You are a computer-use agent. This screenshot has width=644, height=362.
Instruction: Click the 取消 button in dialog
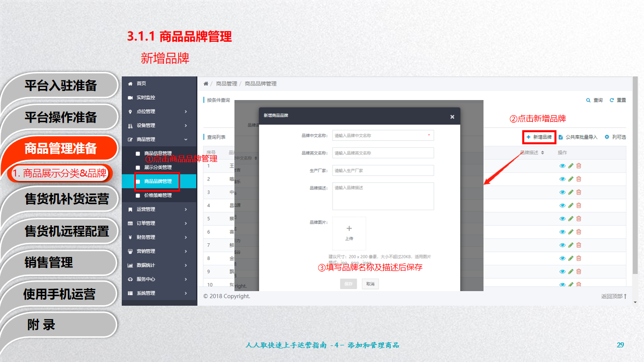(x=370, y=284)
